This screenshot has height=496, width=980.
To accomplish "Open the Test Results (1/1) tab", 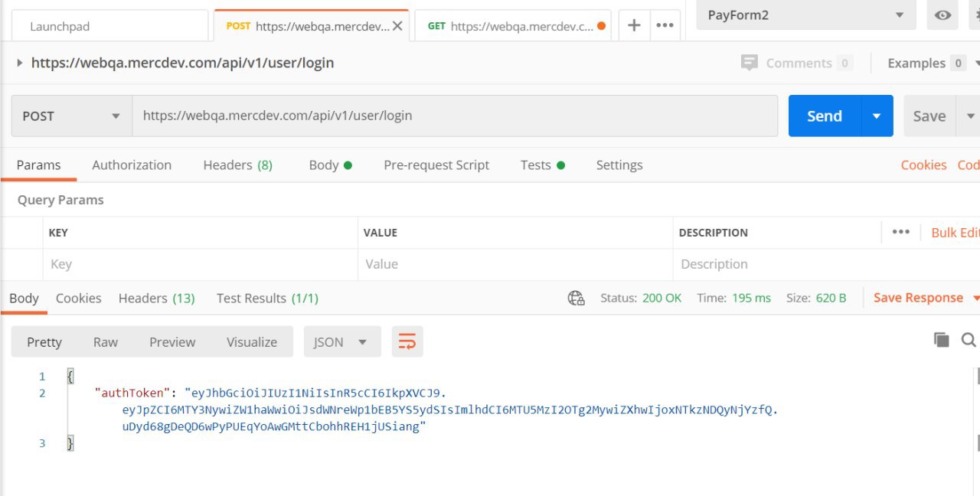I will point(267,298).
